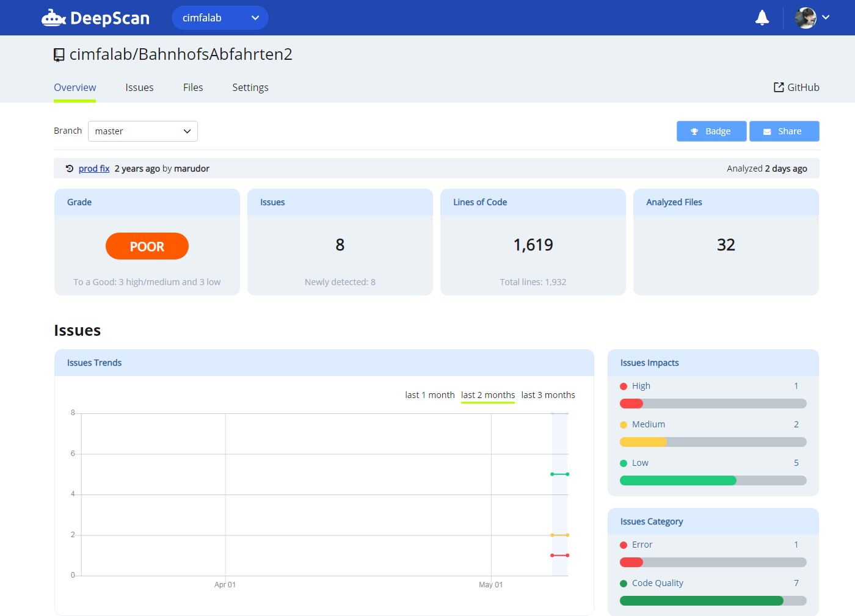Screen dimensions: 855x616
Task: Click the red high-impact trend line
Action: tap(560, 556)
